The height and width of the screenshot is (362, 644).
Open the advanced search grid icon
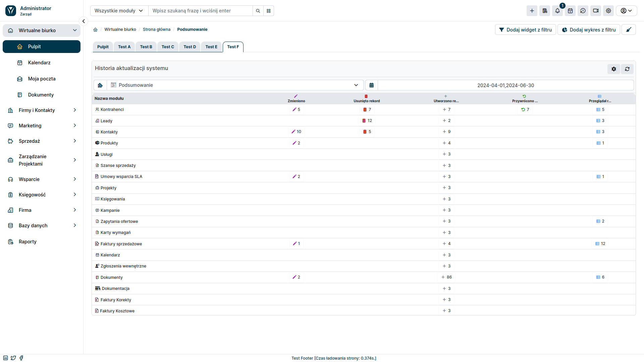(269, 11)
